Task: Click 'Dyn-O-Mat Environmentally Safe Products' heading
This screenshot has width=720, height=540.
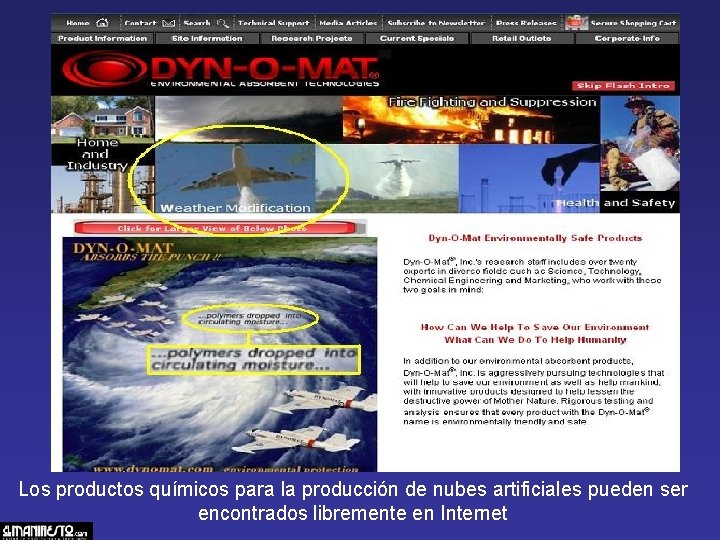Action: (x=534, y=238)
